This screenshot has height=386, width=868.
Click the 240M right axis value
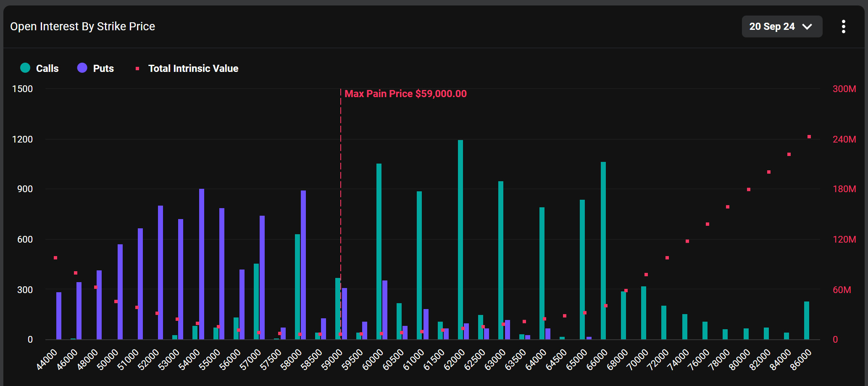(844, 139)
